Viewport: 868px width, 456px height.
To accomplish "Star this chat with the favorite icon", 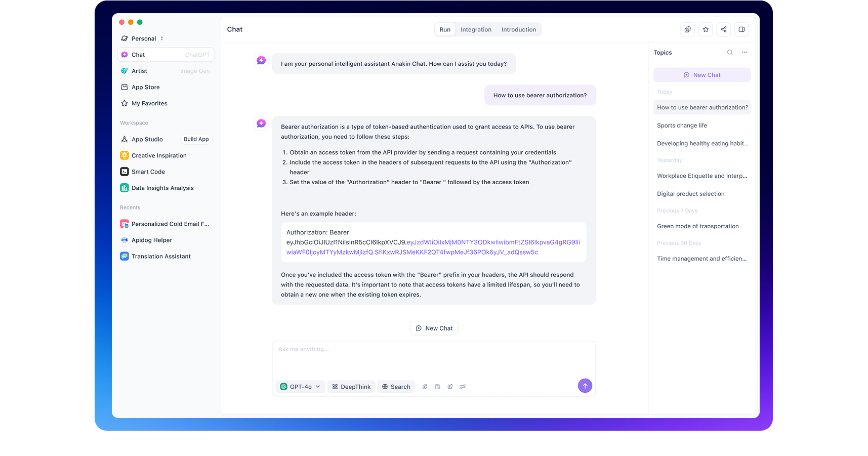I will pyautogui.click(x=706, y=29).
